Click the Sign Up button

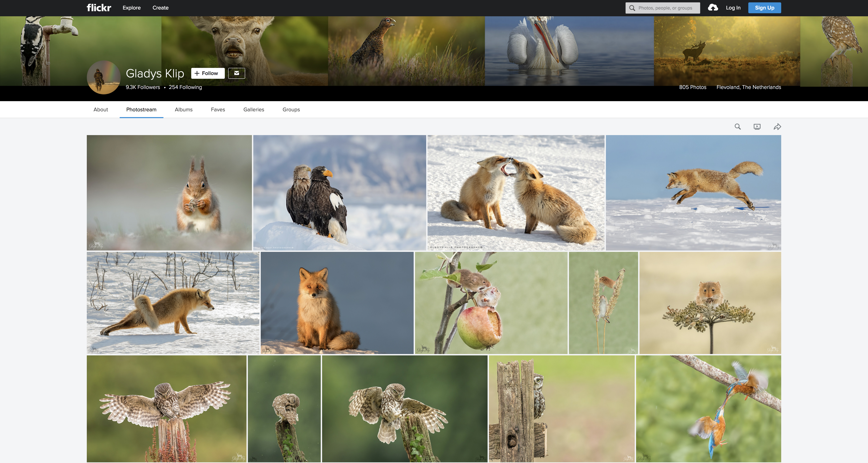(764, 8)
